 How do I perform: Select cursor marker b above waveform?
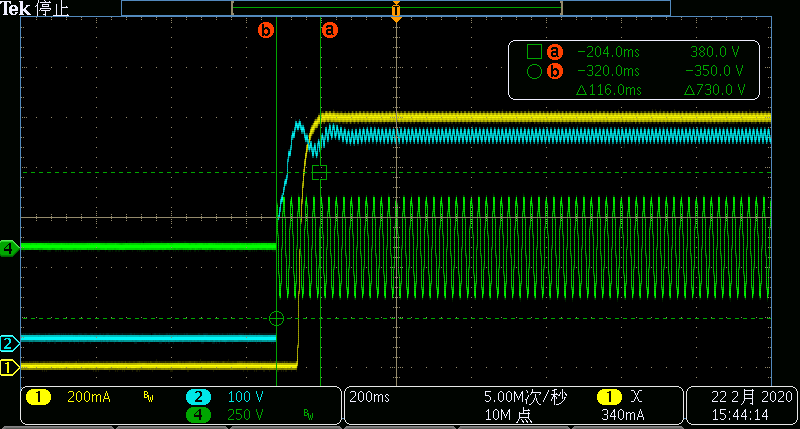click(266, 30)
